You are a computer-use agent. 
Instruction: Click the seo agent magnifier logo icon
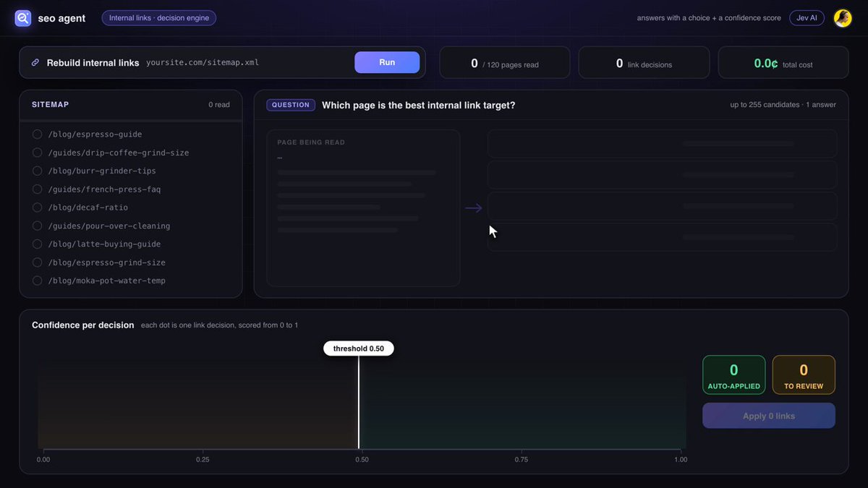pos(23,18)
